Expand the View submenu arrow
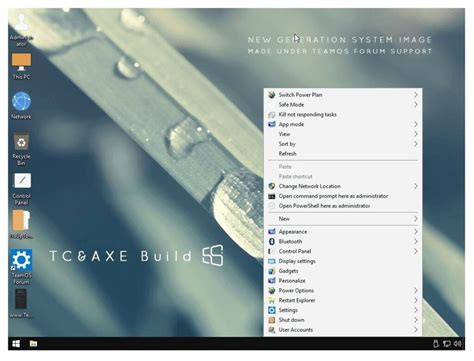 (416, 134)
